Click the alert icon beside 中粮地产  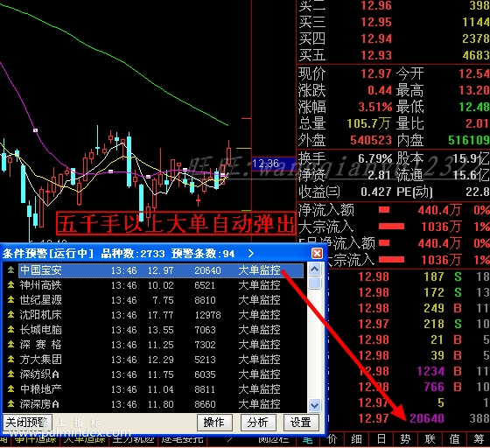point(10,389)
